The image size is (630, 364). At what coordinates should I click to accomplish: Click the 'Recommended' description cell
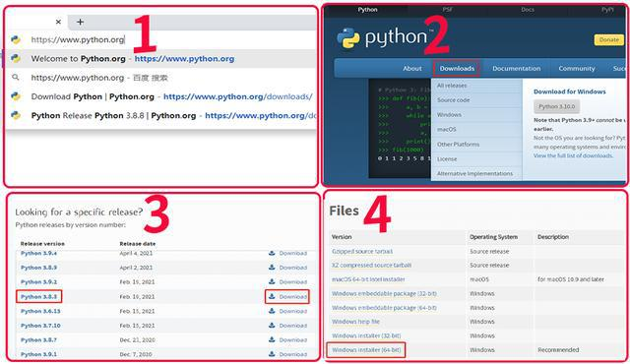558,350
